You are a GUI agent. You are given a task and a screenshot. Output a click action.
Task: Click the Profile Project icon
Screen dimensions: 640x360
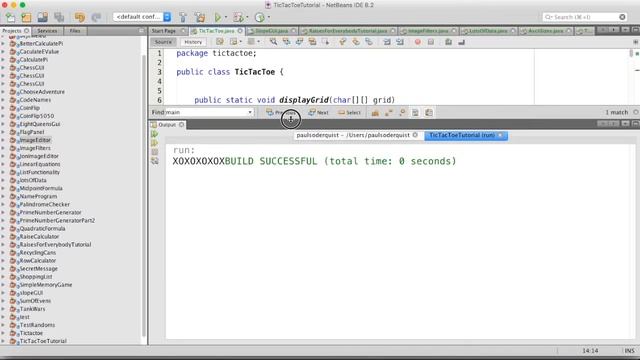point(260,17)
